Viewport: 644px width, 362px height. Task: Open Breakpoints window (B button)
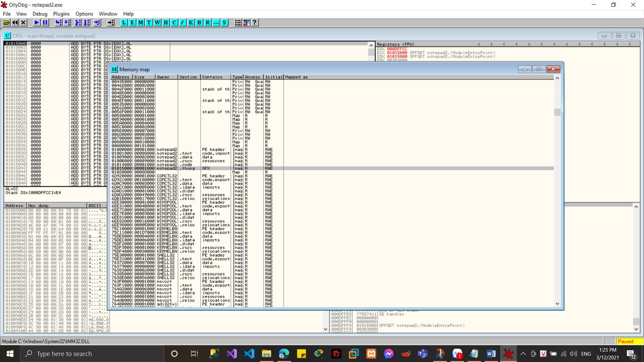pos(199,23)
